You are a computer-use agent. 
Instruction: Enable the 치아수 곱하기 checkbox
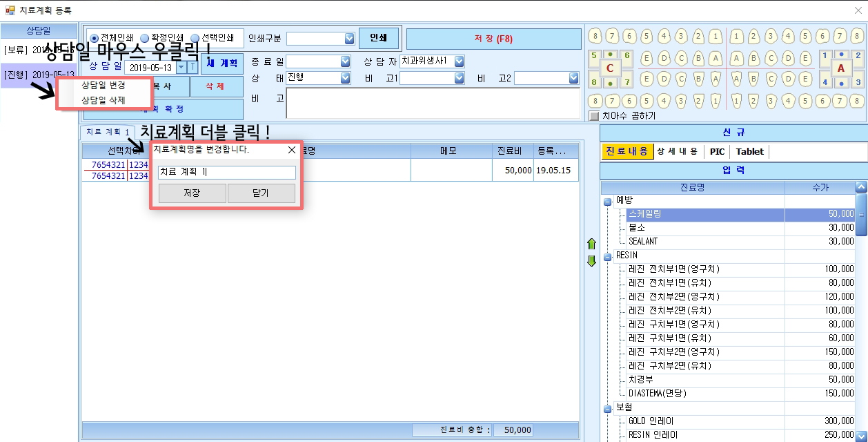(594, 116)
